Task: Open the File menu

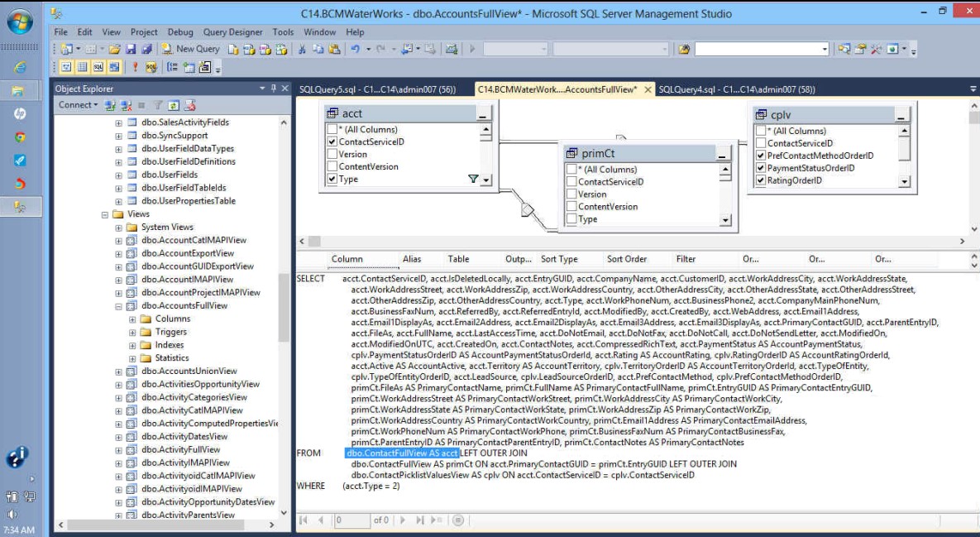Action: (x=60, y=32)
